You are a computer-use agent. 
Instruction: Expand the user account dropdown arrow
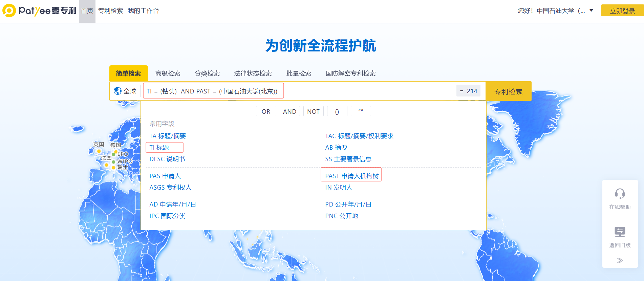(591, 10)
